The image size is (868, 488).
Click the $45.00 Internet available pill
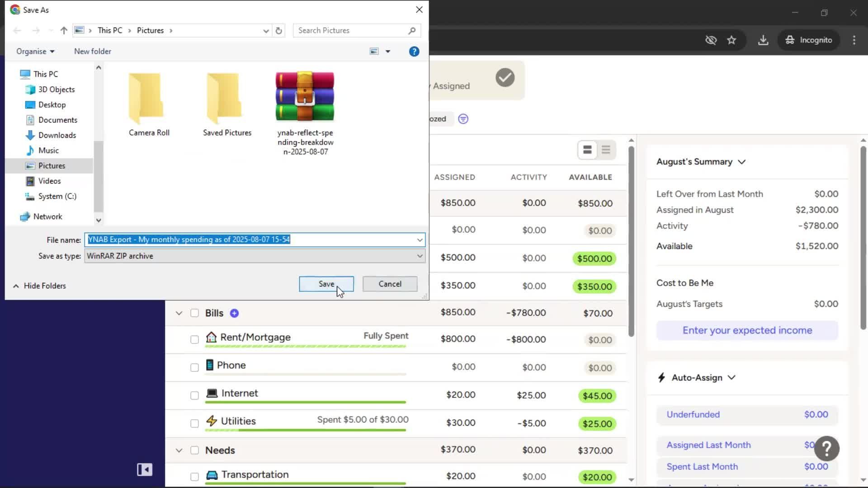click(x=597, y=396)
